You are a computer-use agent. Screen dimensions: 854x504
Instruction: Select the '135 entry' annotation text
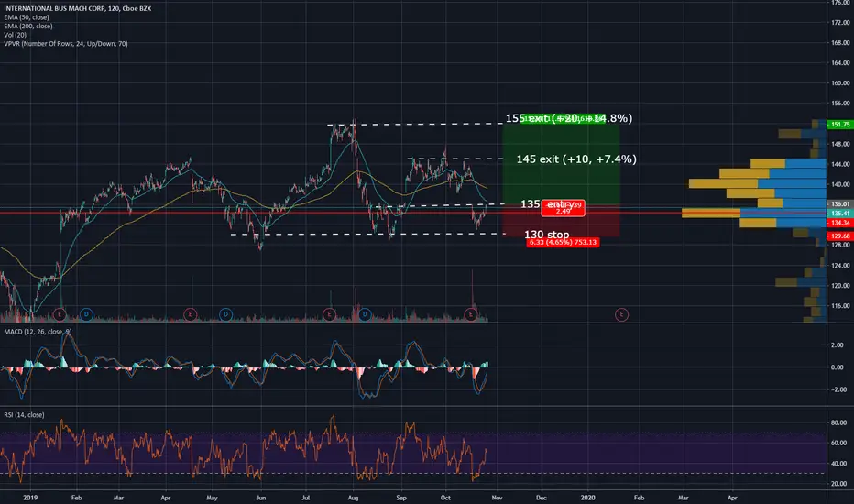[x=546, y=204]
